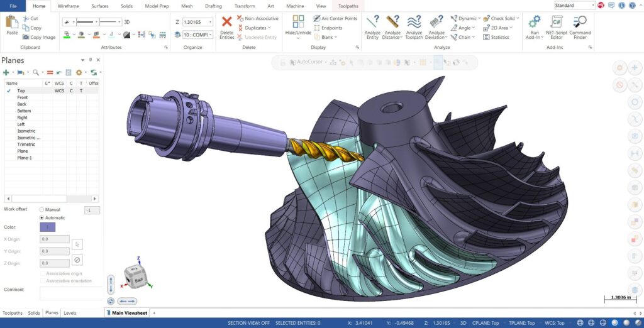Click Copy Image camera icon
The width and height of the screenshot is (644, 328).
[x=26, y=37]
